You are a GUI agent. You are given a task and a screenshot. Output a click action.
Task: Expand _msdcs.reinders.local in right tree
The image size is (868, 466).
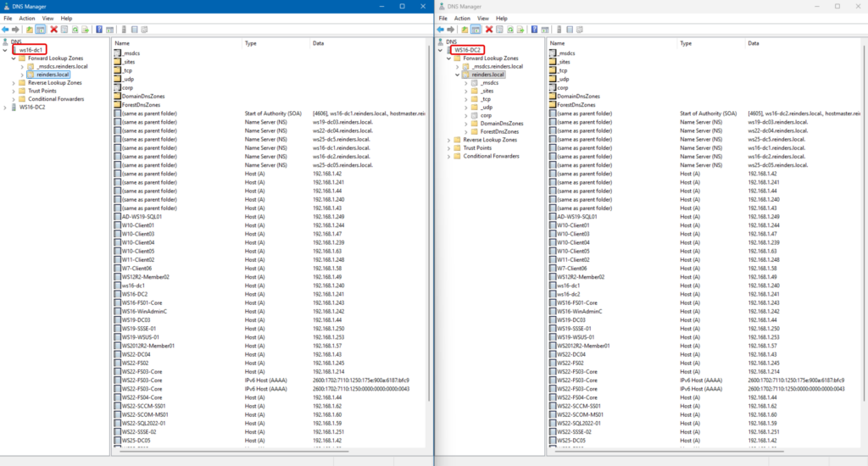tap(457, 66)
